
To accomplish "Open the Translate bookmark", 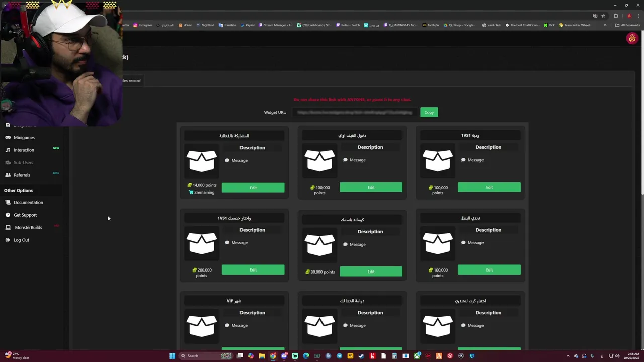I will 227,25.
